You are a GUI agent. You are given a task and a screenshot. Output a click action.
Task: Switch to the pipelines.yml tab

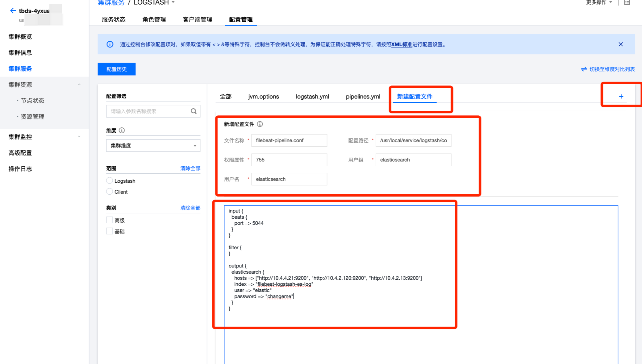tap(363, 97)
